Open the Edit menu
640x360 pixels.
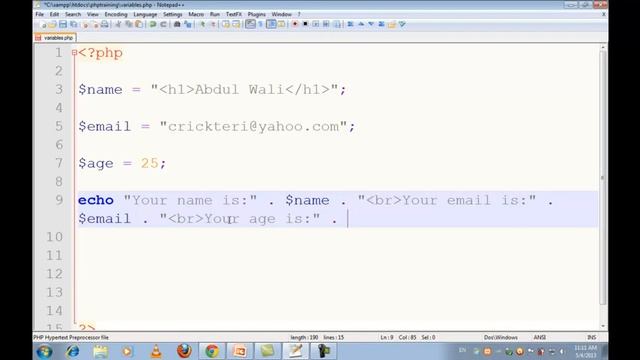click(54, 14)
